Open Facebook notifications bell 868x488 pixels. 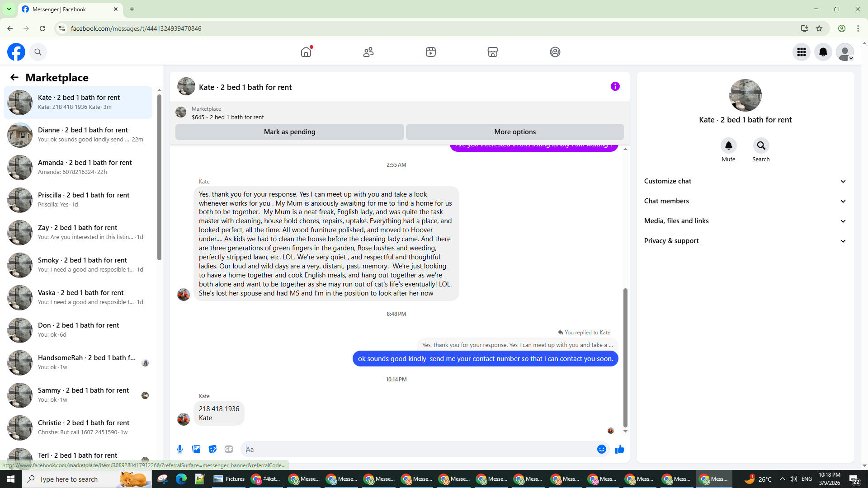point(823,52)
